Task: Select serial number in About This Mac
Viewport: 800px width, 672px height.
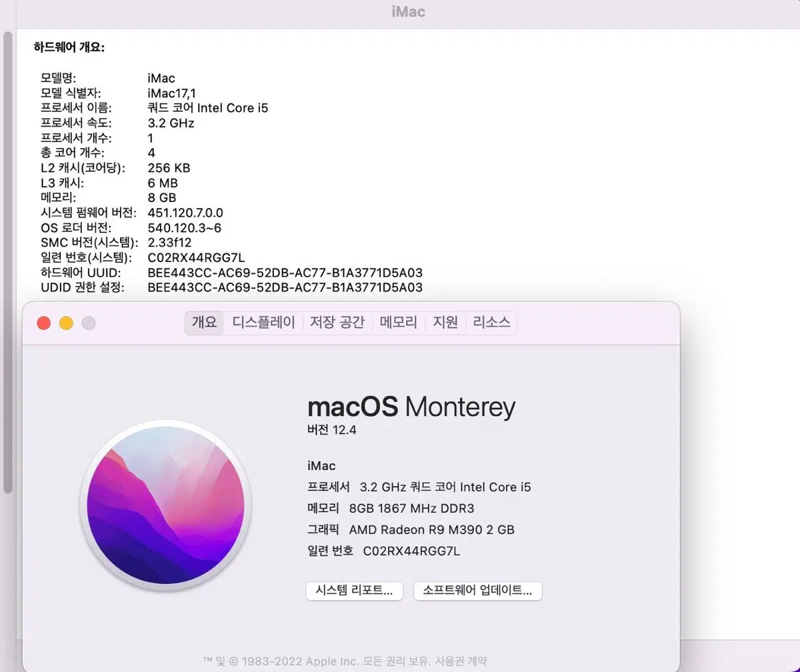Action: click(411, 551)
